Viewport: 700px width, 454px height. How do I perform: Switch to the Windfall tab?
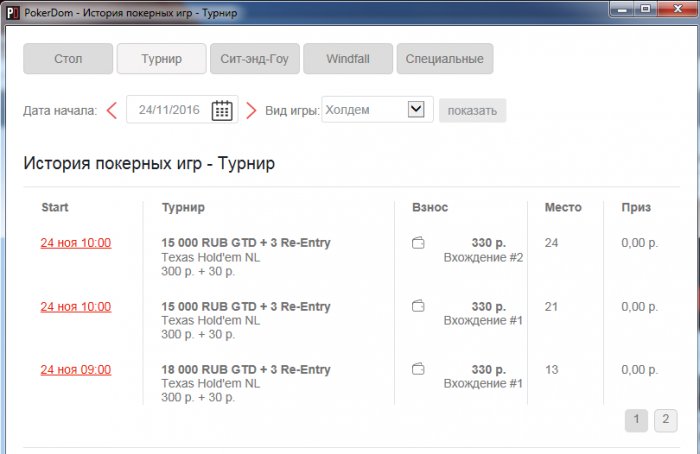point(348,58)
